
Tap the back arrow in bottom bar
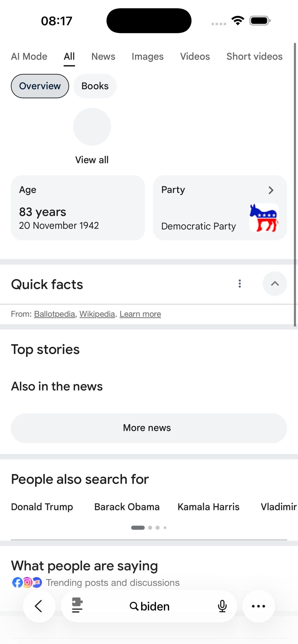pos(39,606)
